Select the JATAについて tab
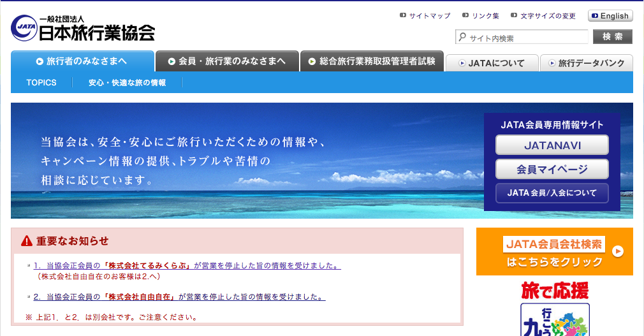Screen dimensions: 644x336 click(x=492, y=63)
